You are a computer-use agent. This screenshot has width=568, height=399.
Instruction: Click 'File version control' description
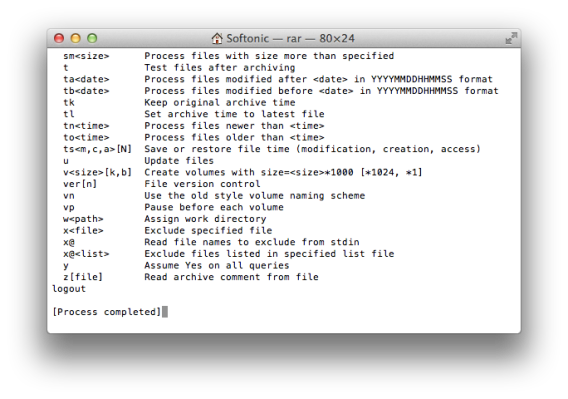[202, 184]
